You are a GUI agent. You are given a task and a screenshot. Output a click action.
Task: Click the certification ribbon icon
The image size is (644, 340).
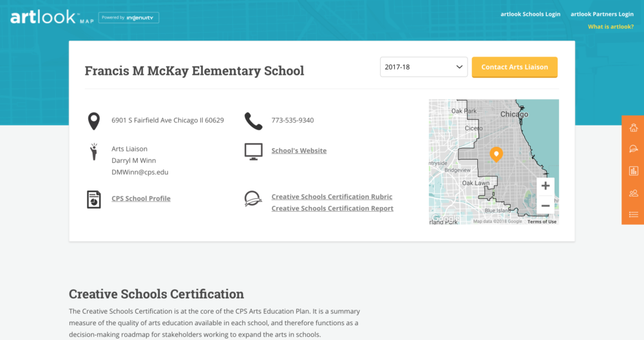(x=253, y=199)
